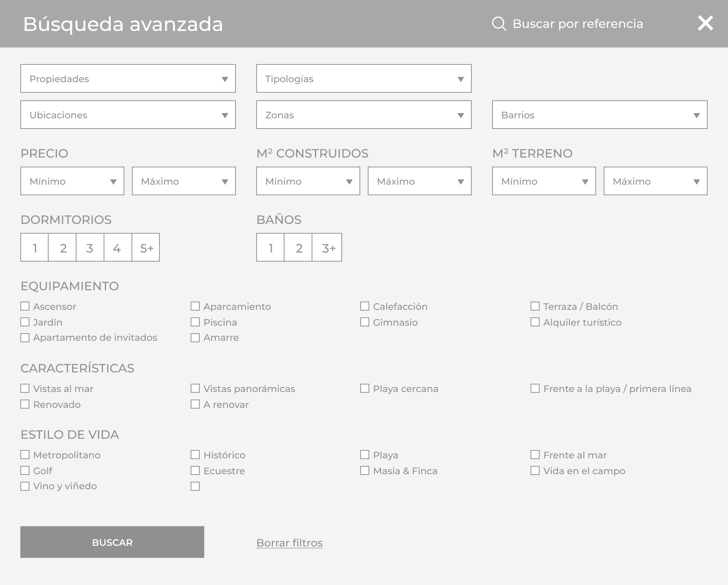Click Buscar por referencia search field
Viewport: 728px width, 585px height.
(x=577, y=24)
